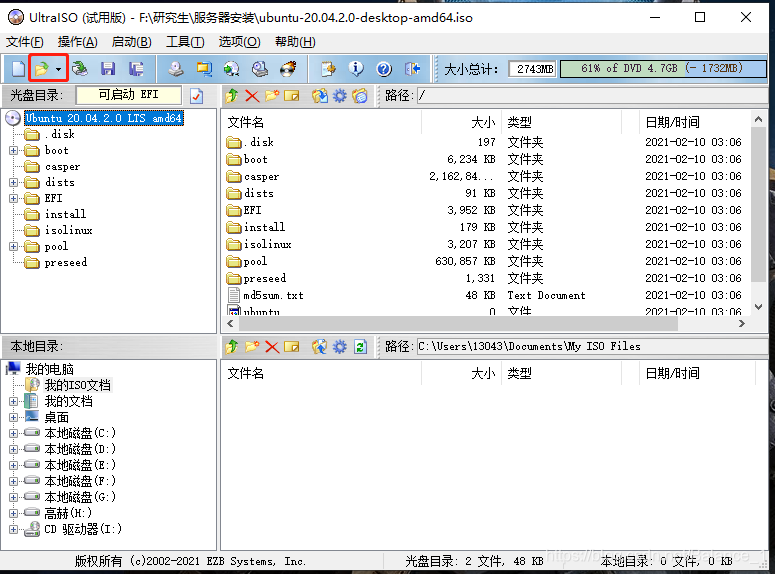Expand the 我的文档 node in the local tree

click(13, 401)
